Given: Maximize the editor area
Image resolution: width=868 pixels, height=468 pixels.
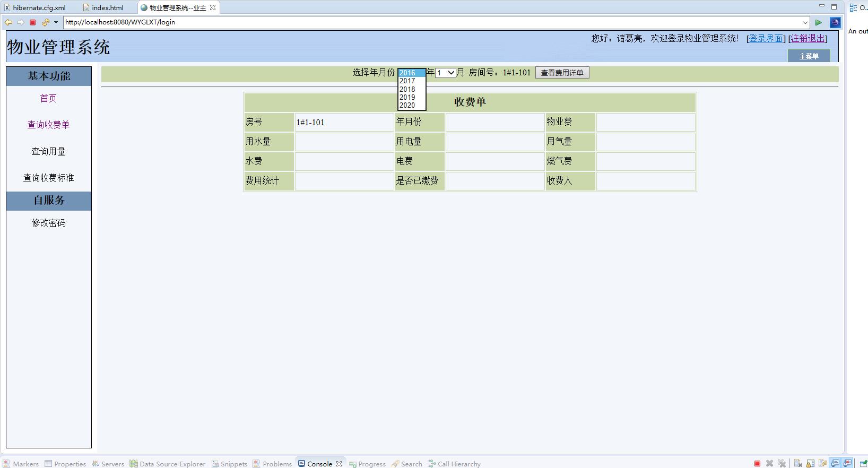Looking at the screenshot, I should point(834,7).
